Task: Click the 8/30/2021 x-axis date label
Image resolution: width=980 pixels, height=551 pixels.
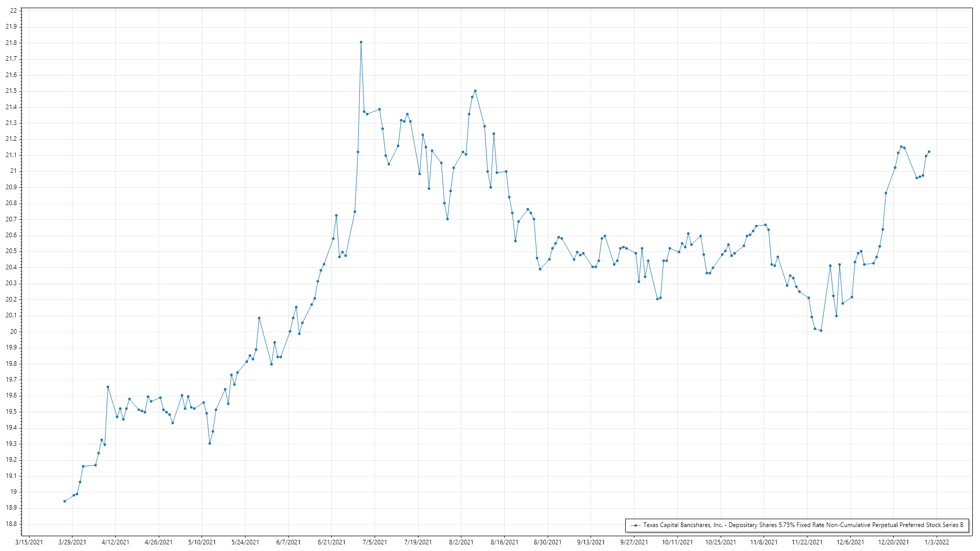Action: click(x=548, y=542)
